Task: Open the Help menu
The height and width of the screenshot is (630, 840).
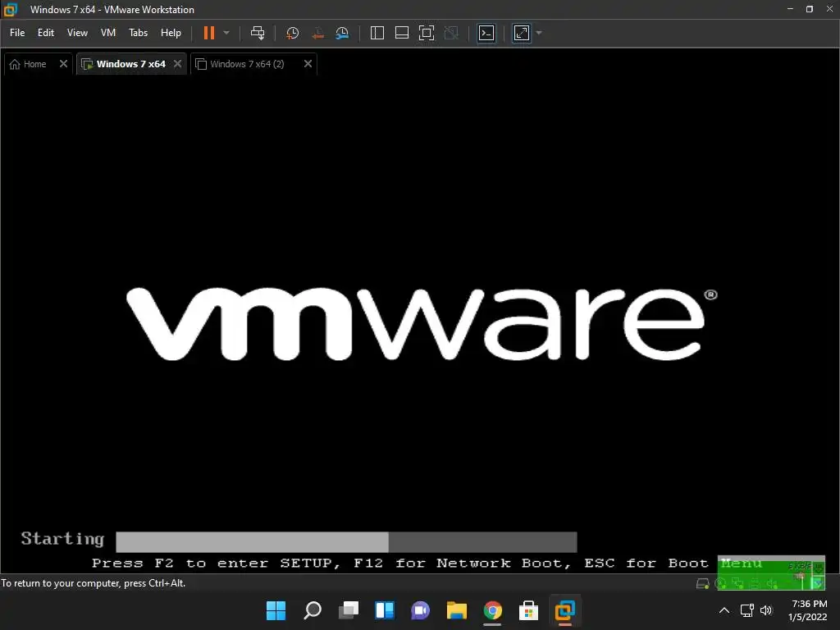Action: [x=171, y=33]
